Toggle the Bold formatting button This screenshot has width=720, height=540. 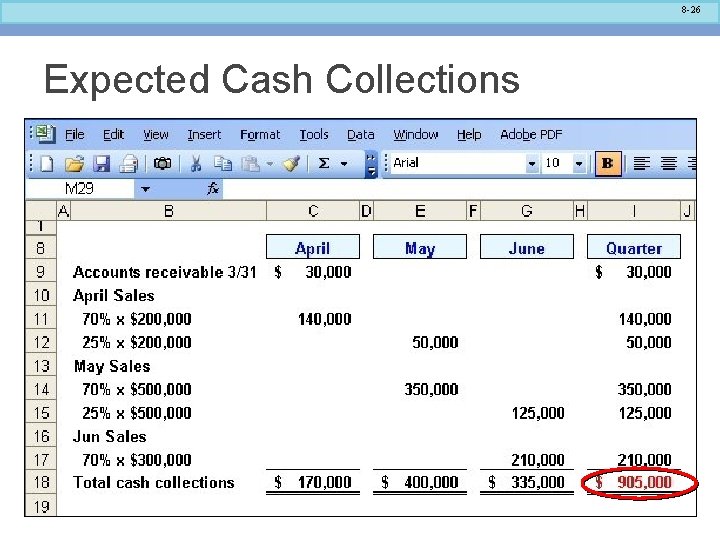pos(608,163)
